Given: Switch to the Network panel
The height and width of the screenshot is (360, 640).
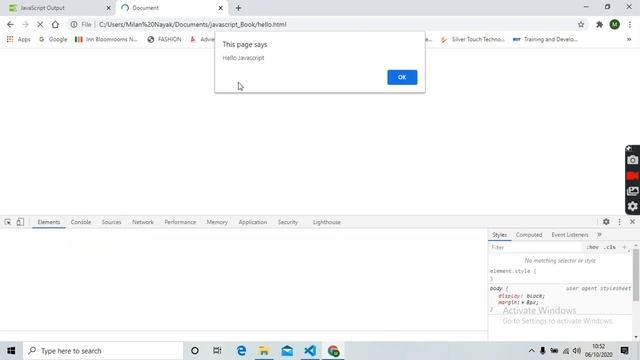Looking at the screenshot, I should pyautogui.click(x=143, y=222).
